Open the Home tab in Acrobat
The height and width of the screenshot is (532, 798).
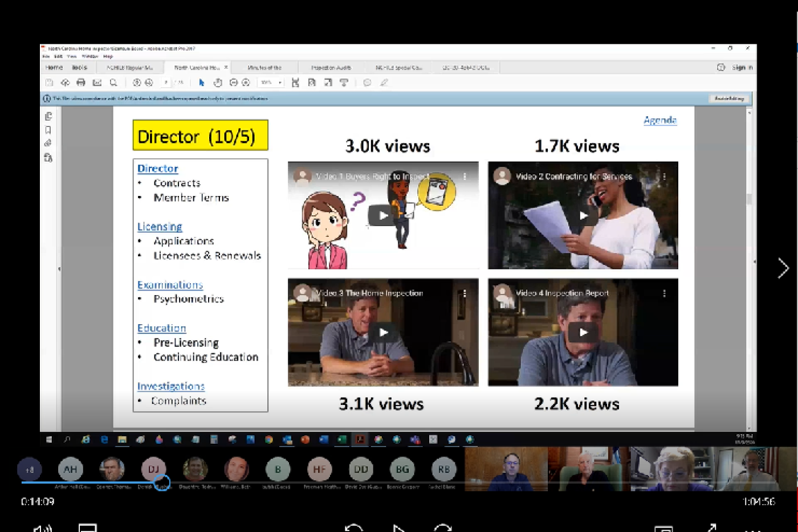click(x=54, y=67)
